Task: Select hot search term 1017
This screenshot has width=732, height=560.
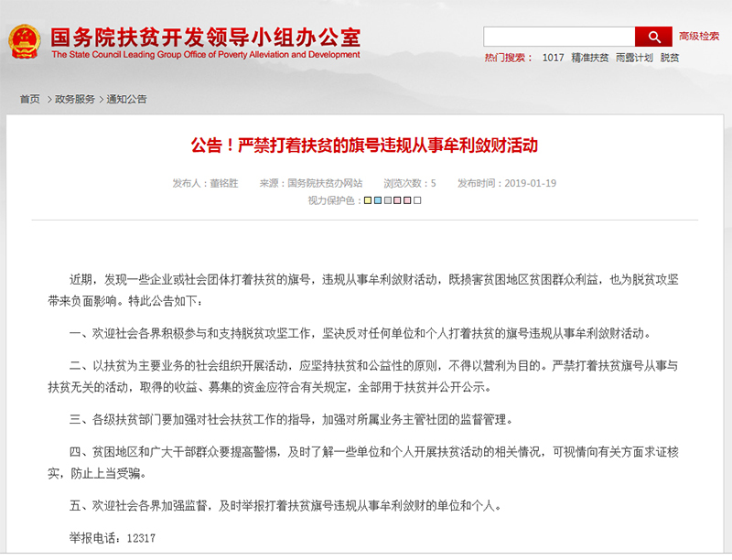Action: tap(553, 58)
